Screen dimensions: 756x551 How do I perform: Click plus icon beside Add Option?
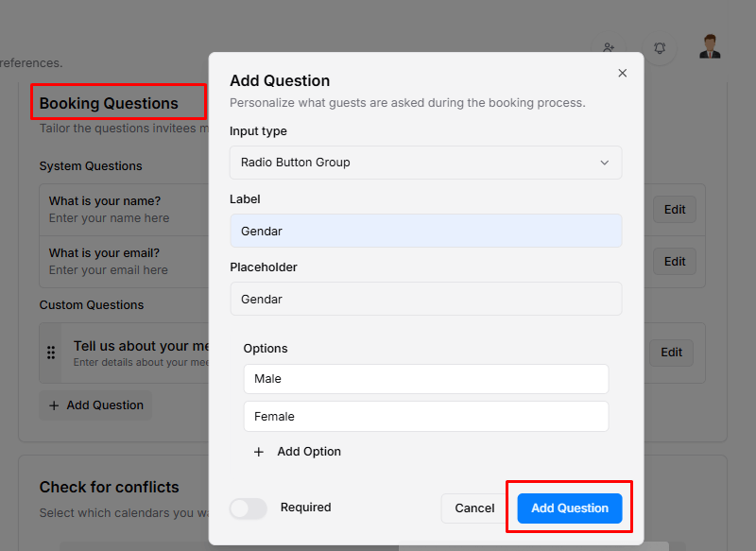259,452
